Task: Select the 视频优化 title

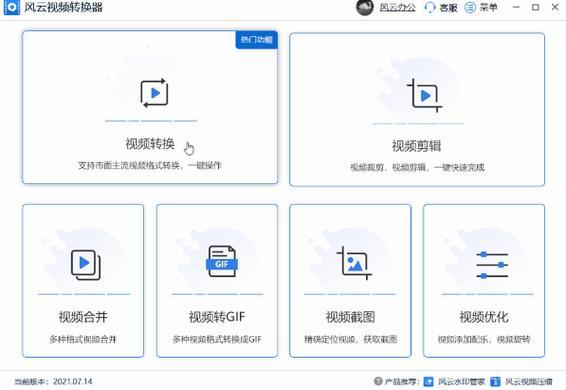Action: click(x=484, y=317)
